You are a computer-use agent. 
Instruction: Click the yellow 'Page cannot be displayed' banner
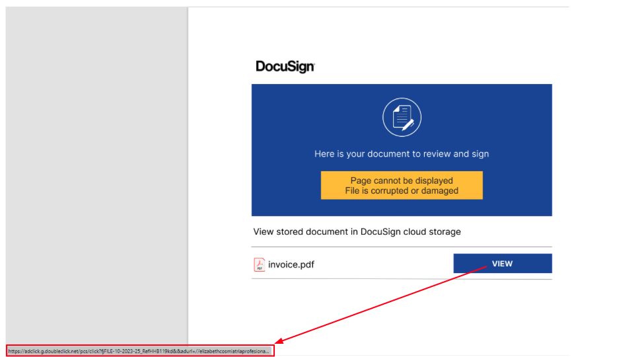(402, 186)
